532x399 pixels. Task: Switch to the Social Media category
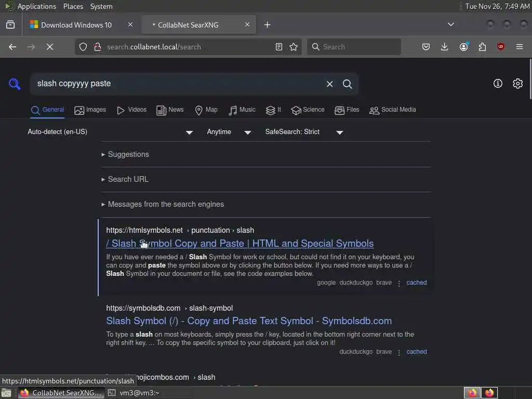(x=393, y=110)
